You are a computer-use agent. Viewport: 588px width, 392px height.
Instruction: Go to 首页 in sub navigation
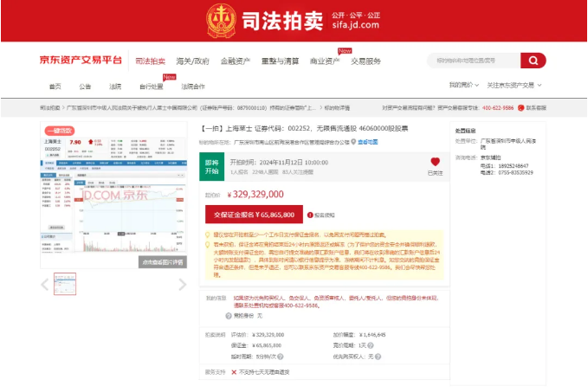click(x=55, y=87)
